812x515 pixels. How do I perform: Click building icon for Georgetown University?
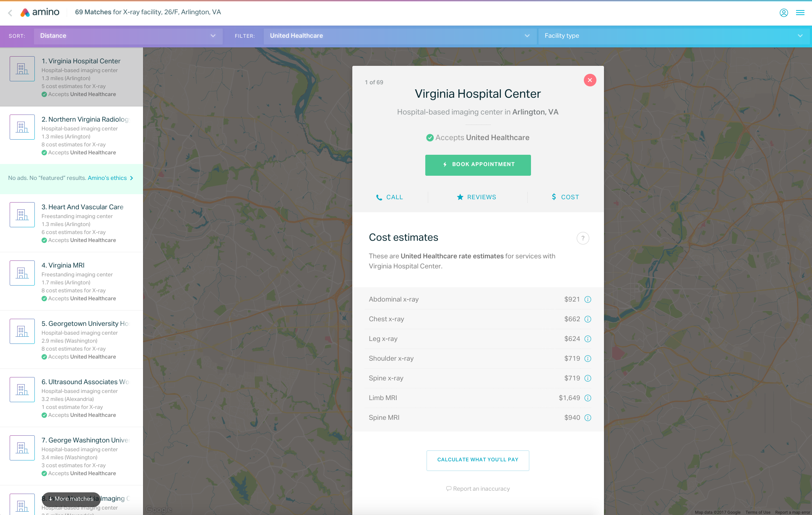(x=22, y=331)
